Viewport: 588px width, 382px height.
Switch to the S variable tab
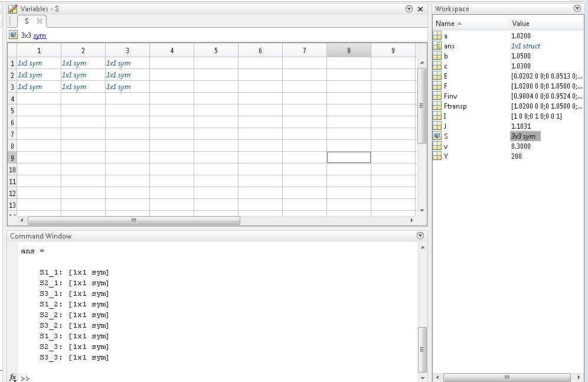click(27, 21)
